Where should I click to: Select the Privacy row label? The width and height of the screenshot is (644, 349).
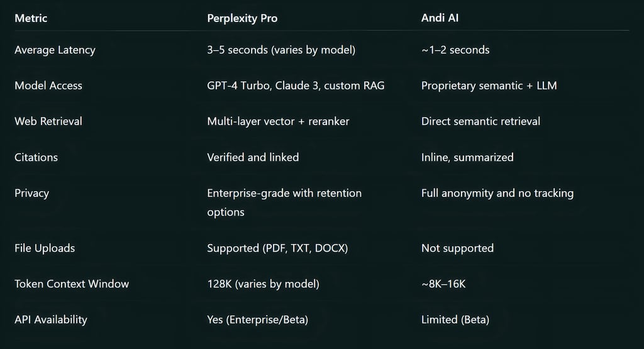31,193
